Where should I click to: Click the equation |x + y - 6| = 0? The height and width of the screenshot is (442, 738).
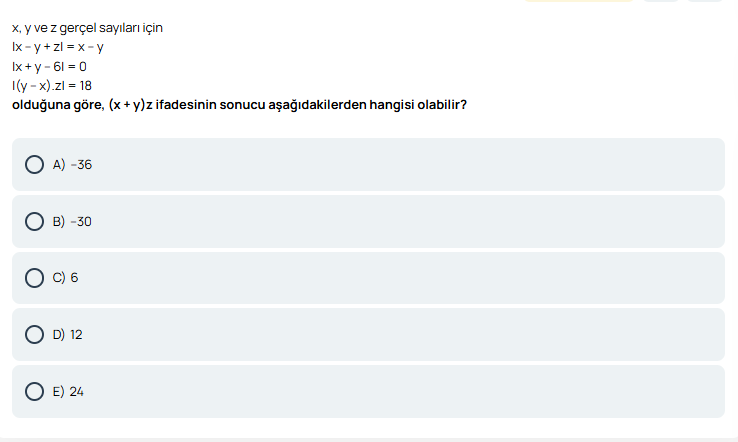click(49, 66)
